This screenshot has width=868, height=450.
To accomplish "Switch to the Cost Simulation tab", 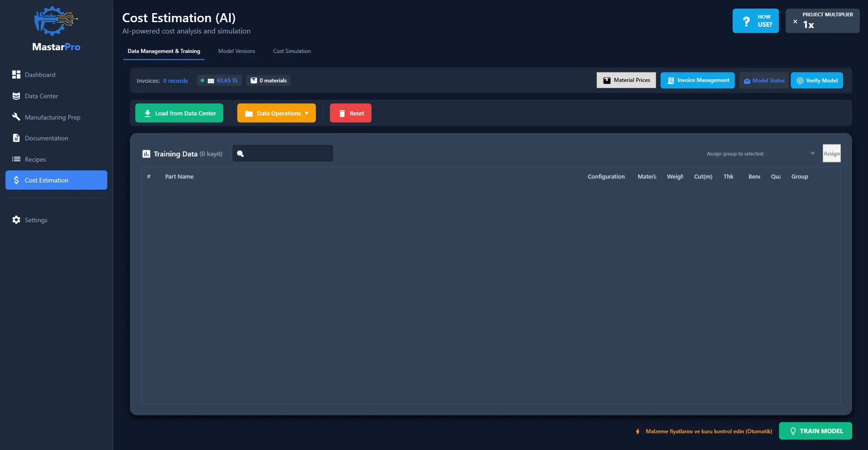I will click(292, 51).
